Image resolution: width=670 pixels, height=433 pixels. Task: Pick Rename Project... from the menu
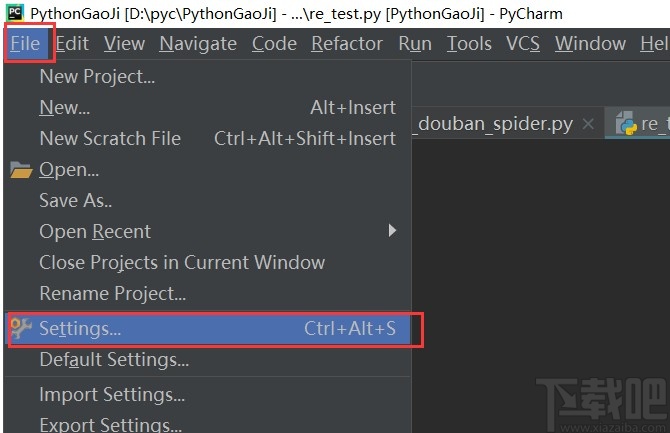tap(113, 293)
